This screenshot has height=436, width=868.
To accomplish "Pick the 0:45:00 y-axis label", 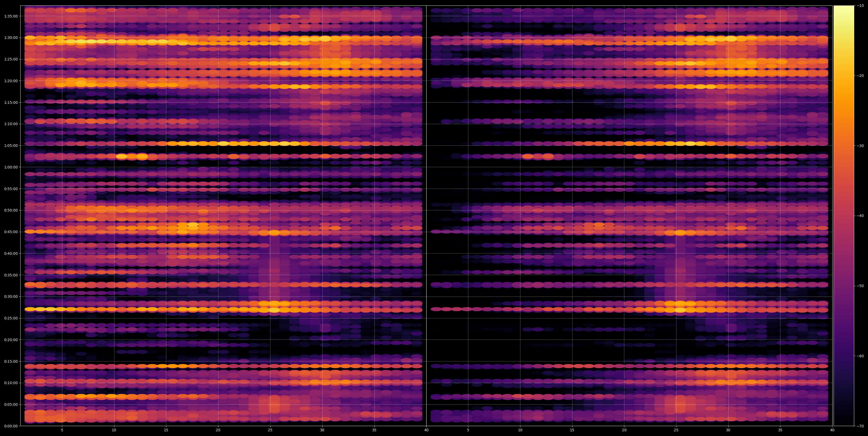I will point(11,232).
